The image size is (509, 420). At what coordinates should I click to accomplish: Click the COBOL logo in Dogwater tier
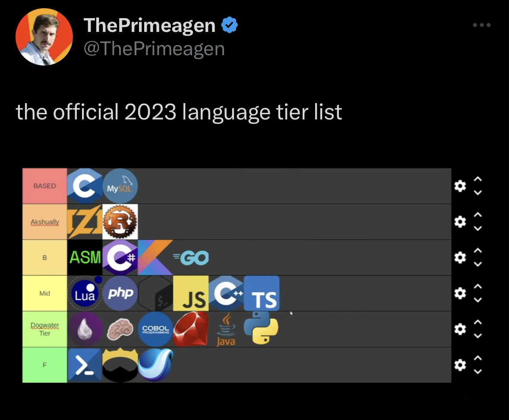[155, 329]
